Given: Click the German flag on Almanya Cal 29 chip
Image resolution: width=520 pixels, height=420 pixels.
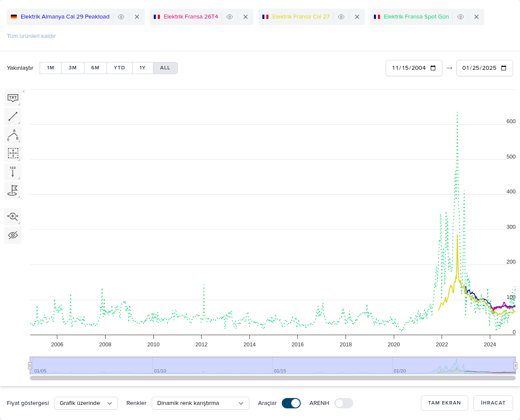Looking at the screenshot, I should (x=14, y=17).
